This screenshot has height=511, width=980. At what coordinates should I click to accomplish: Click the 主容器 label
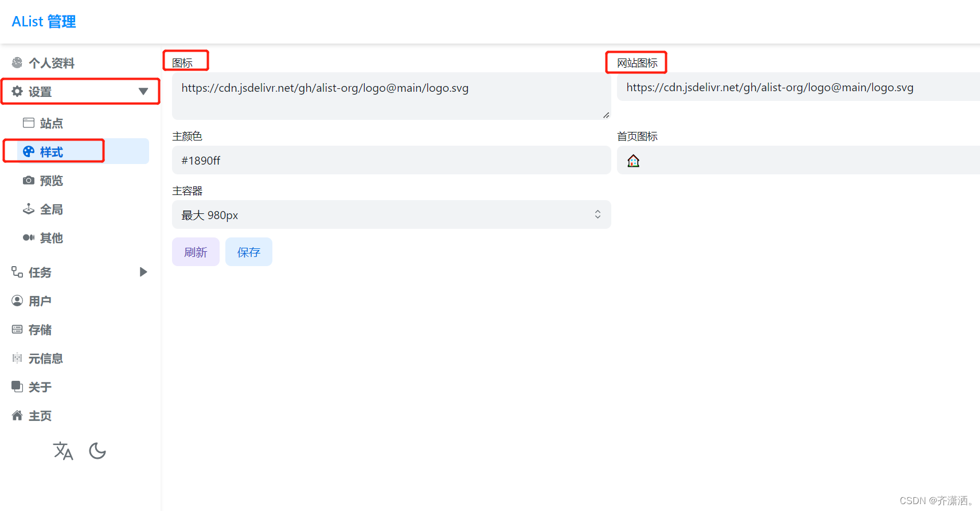[188, 190]
